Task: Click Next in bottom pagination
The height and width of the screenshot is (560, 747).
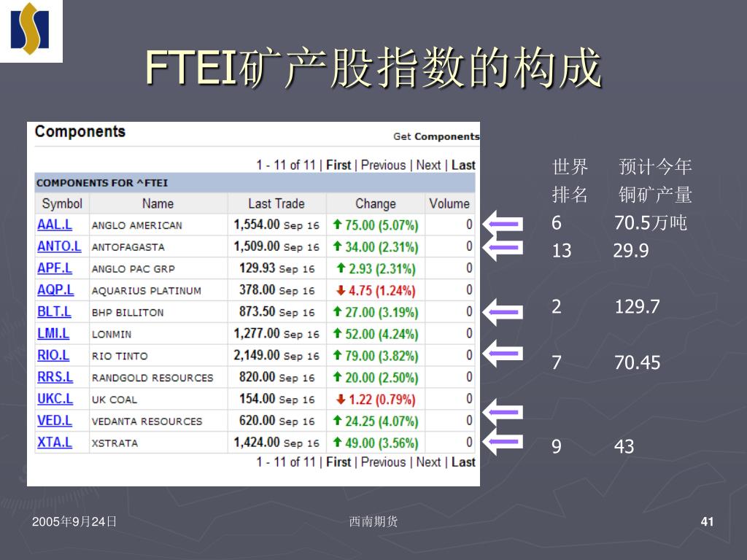Action: 428,462
